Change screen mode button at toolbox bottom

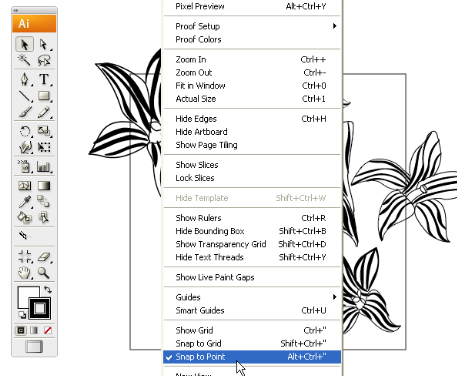[x=34, y=347]
